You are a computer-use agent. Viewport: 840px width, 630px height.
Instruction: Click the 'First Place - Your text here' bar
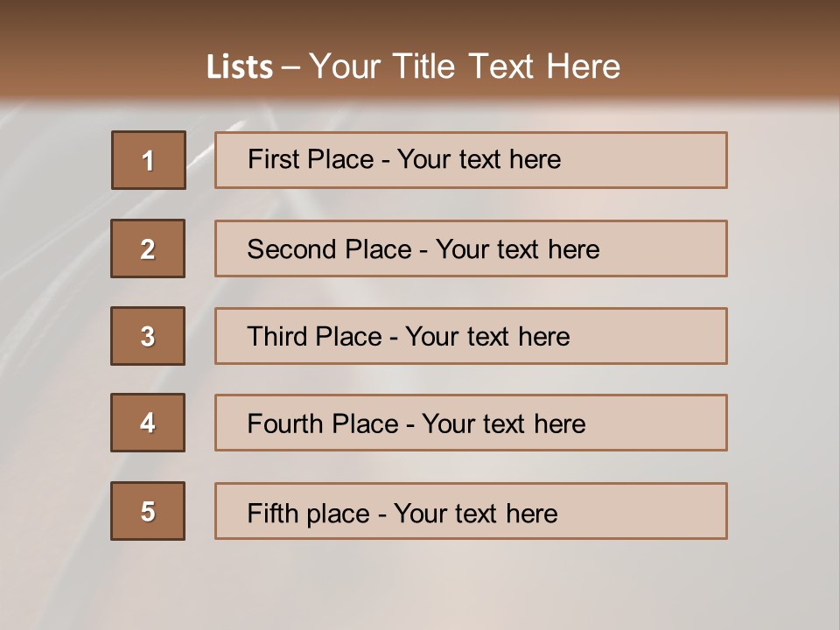(x=471, y=160)
